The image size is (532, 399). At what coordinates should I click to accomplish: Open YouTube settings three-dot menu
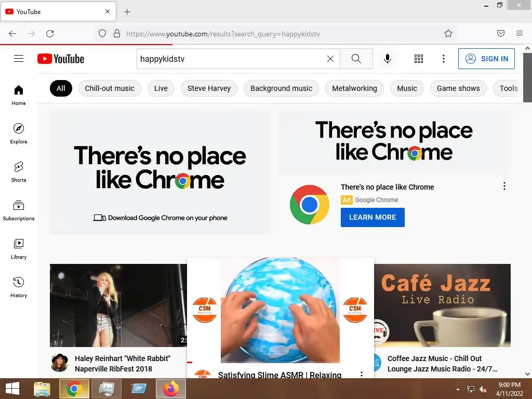(444, 59)
